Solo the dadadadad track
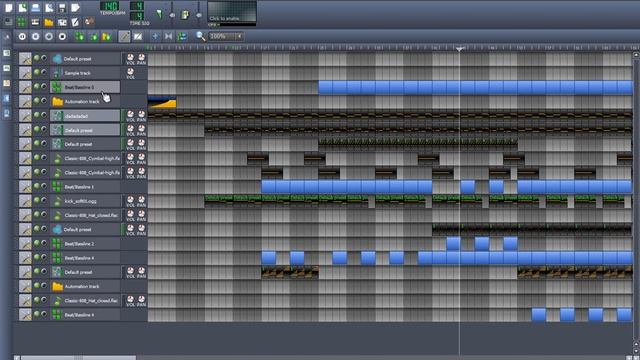Viewport: 640px width, 360px height. coord(44,115)
